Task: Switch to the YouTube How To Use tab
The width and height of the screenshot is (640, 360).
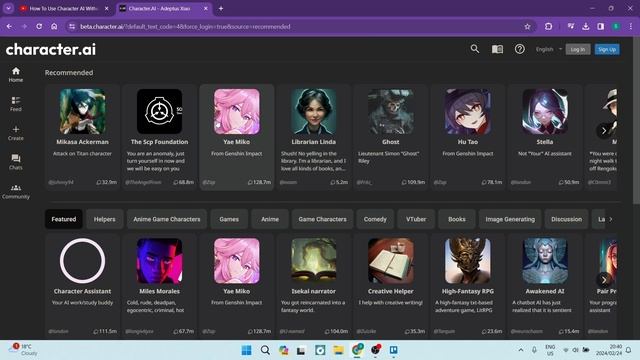Action: [64, 8]
